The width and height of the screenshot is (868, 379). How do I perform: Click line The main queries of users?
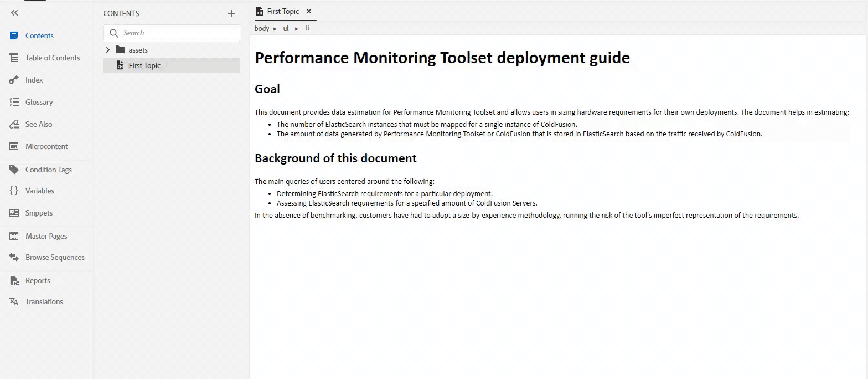point(344,181)
